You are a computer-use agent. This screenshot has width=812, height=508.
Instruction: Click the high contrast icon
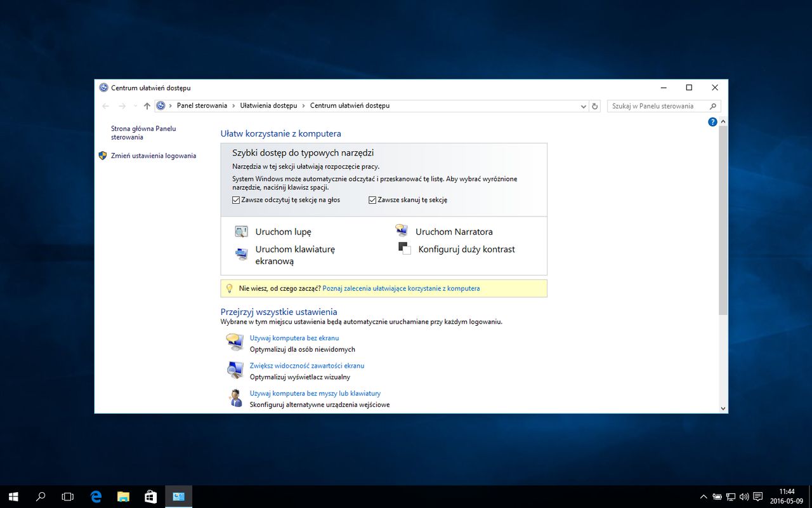pos(405,249)
